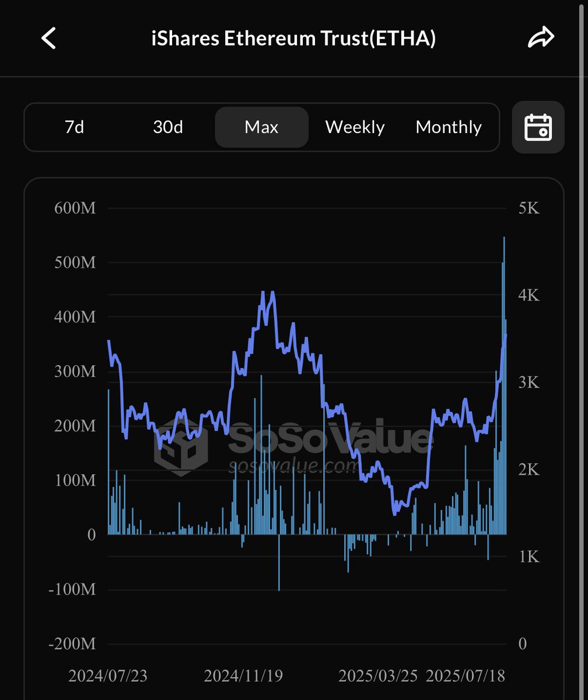Click the 5K right axis label
Image resolution: width=588 pixels, height=700 pixels.
click(x=529, y=208)
